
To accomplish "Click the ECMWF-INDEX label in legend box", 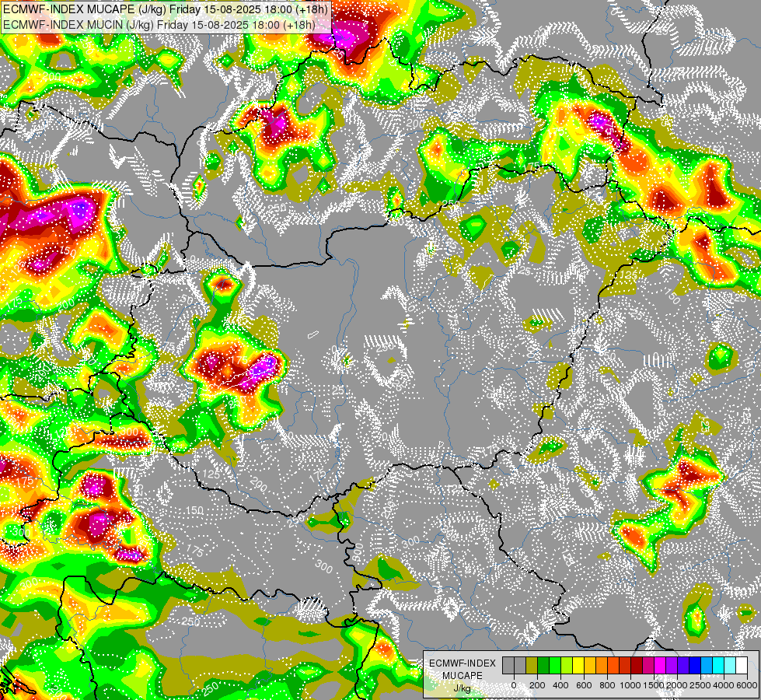I will coord(463,663).
